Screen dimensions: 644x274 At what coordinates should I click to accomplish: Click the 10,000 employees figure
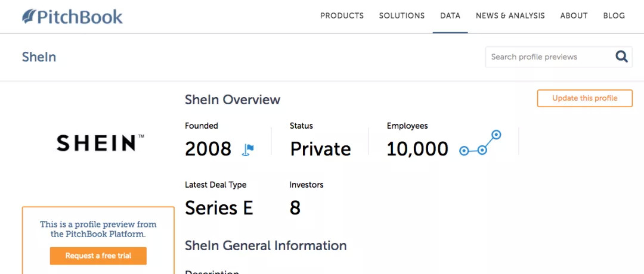coord(417,149)
